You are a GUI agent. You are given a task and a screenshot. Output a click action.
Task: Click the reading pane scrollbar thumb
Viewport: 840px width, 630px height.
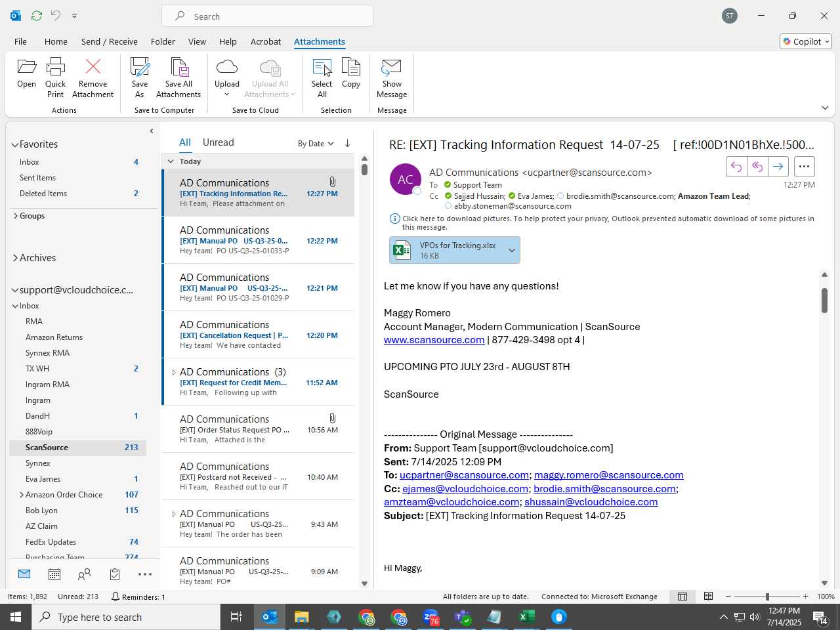(x=824, y=301)
